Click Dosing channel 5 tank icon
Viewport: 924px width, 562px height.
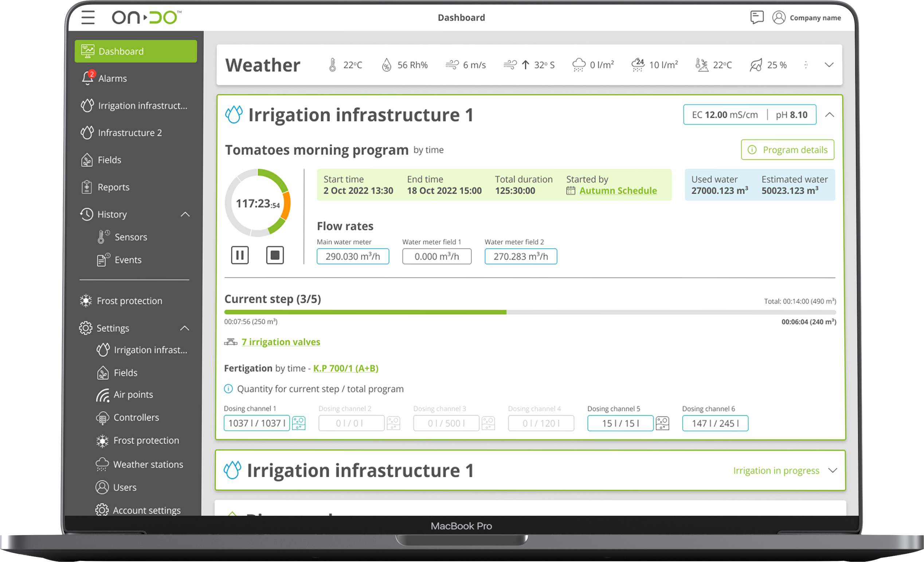(x=662, y=423)
